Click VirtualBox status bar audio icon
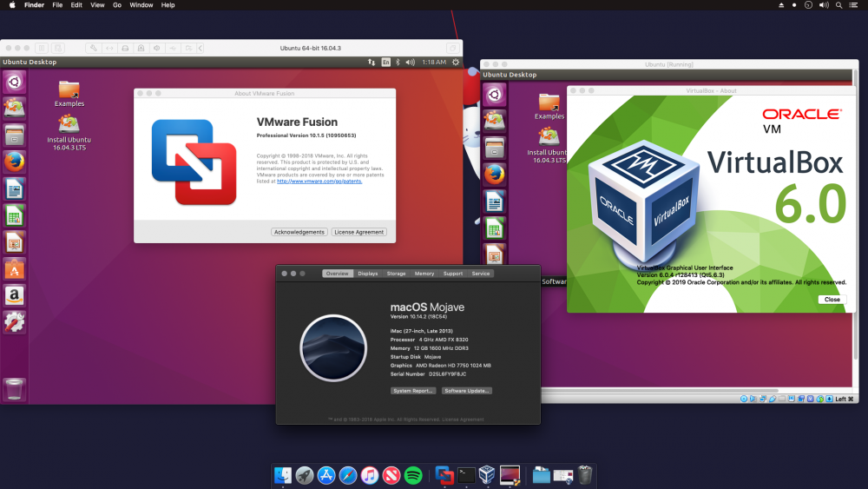868x489 pixels. pos(753,399)
